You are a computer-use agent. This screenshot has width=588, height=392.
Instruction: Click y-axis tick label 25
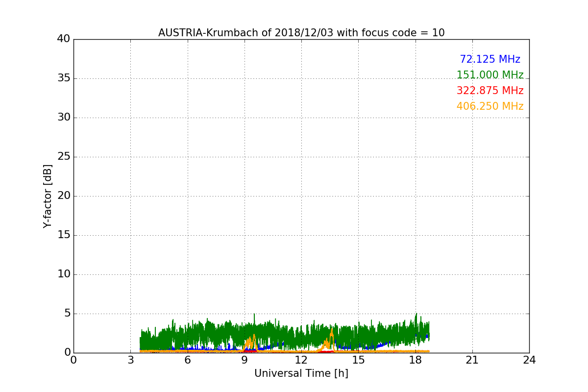click(x=64, y=157)
